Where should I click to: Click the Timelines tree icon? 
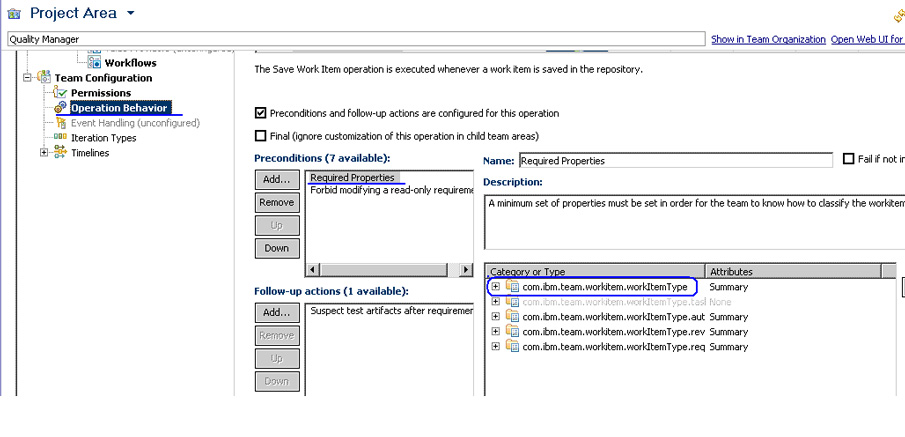click(60, 152)
